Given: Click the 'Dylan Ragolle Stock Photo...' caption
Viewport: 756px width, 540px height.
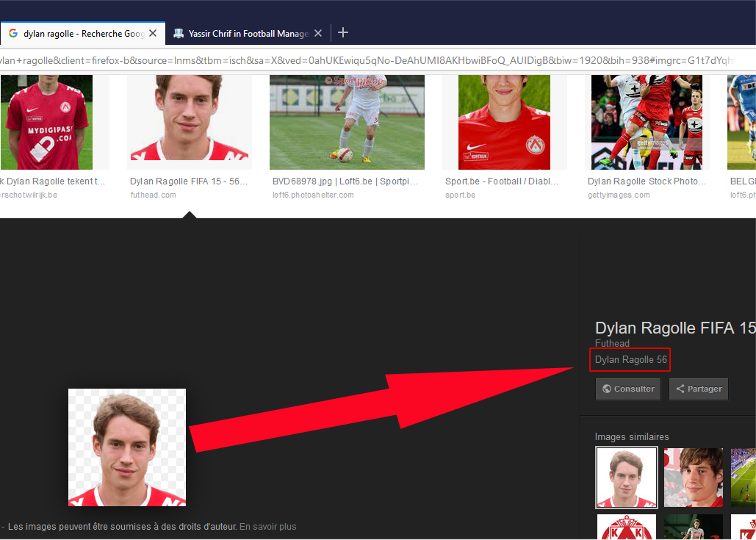Looking at the screenshot, I should tap(647, 181).
